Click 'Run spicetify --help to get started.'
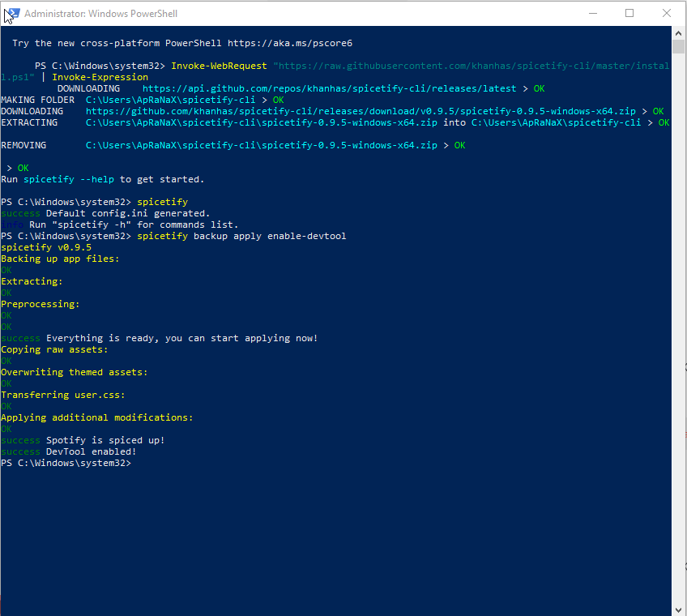Image resolution: width=687 pixels, height=616 pixels. coord(103,179)
